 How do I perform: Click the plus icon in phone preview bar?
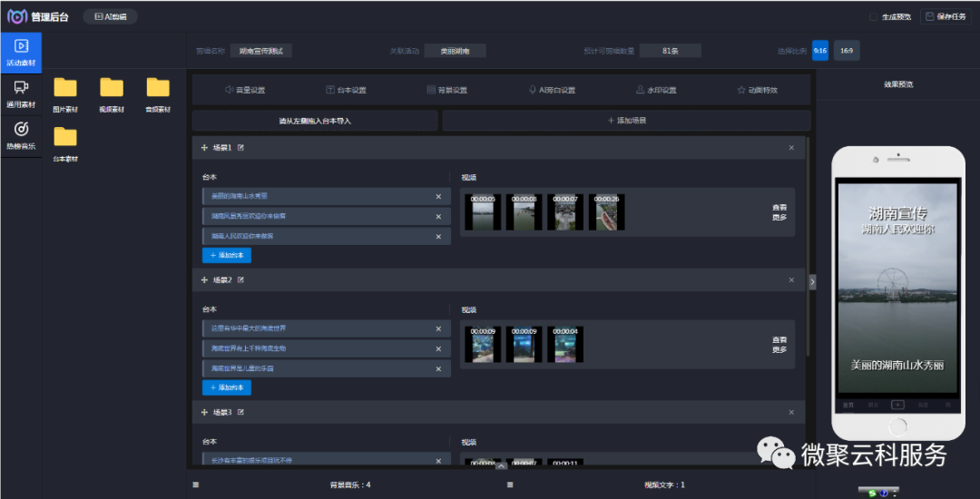click(897, 405)
